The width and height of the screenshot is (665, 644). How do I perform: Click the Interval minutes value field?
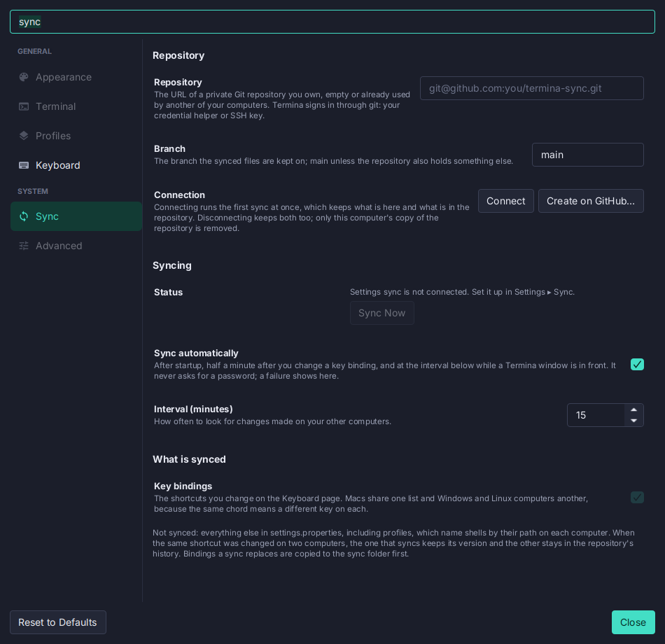[x=596, y=415]
